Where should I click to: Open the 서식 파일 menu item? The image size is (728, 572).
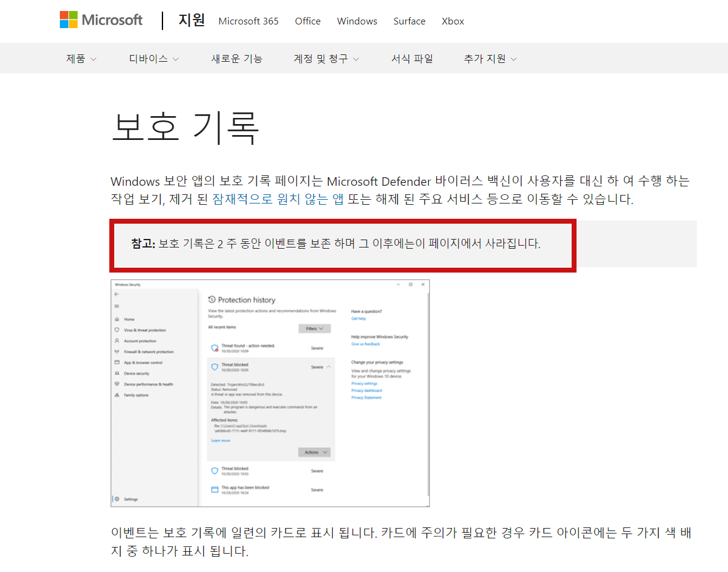coord(412,59)
